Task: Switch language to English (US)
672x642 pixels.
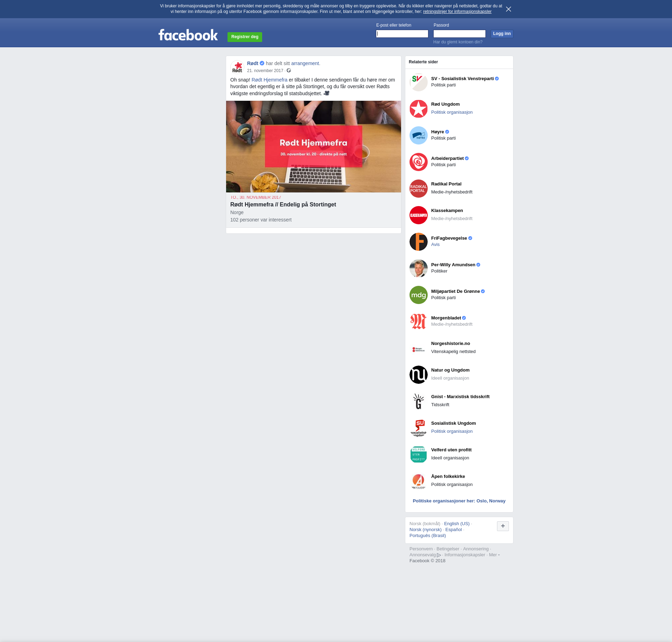Action: (x=456, y=524)
